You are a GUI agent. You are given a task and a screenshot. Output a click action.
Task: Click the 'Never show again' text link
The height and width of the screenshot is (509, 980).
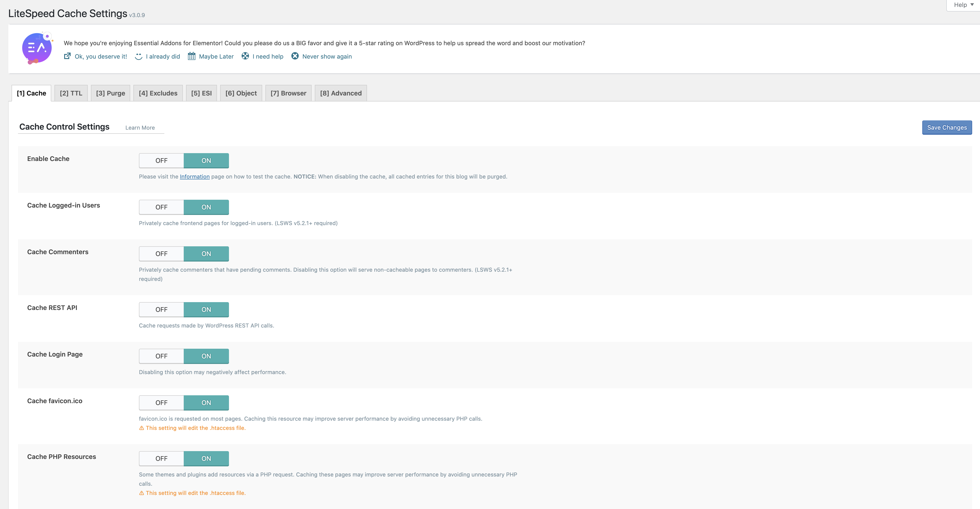327,56
